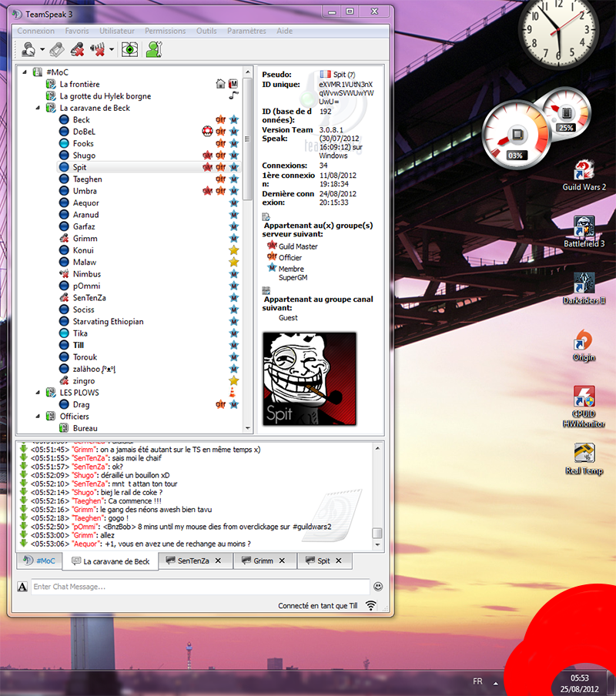This screenshot has height=696, width=616.
Task: Open the text formatting A button
Action: 22,587
